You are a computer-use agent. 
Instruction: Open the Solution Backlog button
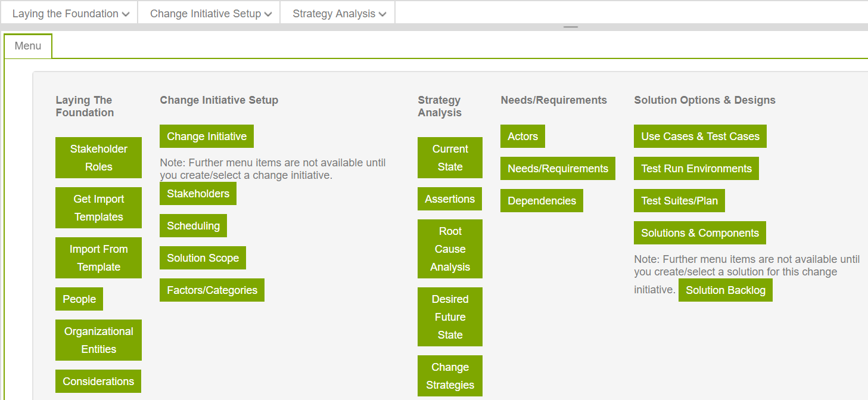click(726, 290)
